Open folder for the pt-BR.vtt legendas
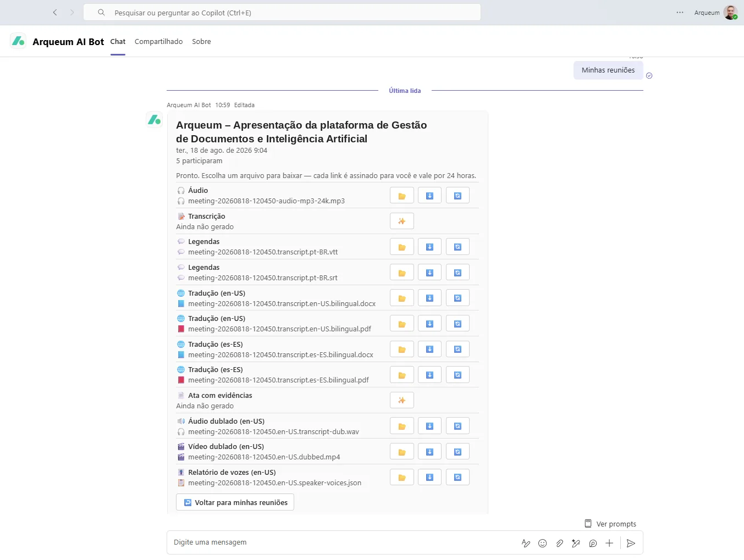The image size is (744, 560). (x=402, y=247)
